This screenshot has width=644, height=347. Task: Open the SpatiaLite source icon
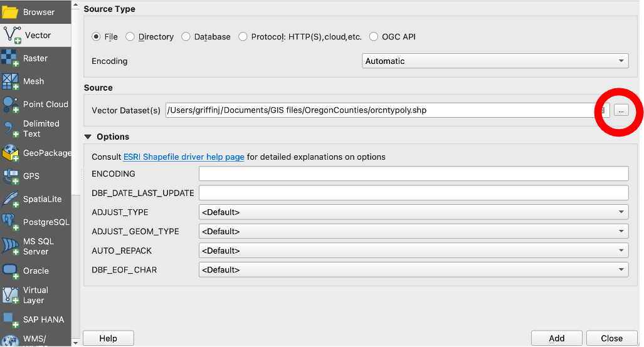tap(11, 199)
